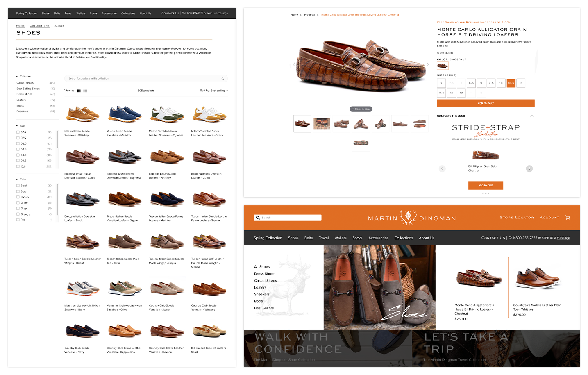Select shoe size 10.5

tap(511, 83)
